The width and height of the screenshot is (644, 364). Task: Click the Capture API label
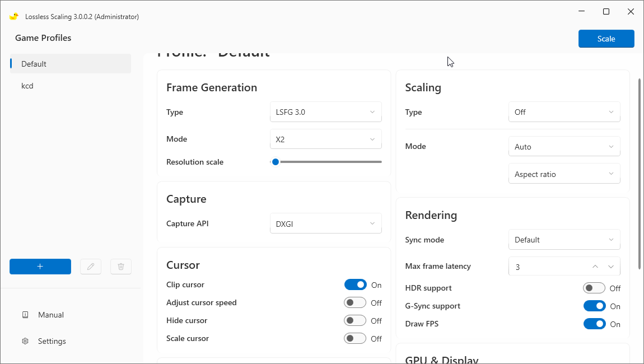coord(187,223)
